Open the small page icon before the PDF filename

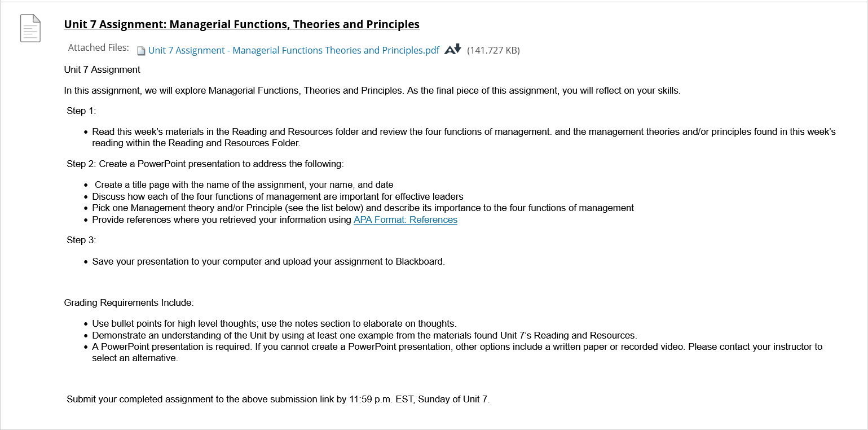coord(140,50)
